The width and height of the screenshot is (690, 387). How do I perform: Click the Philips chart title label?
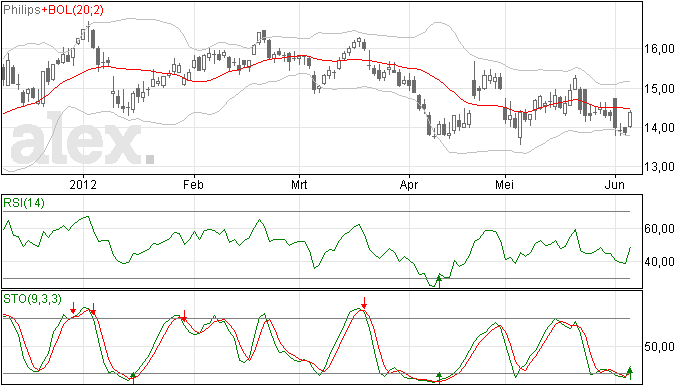[x=22, y=10]
